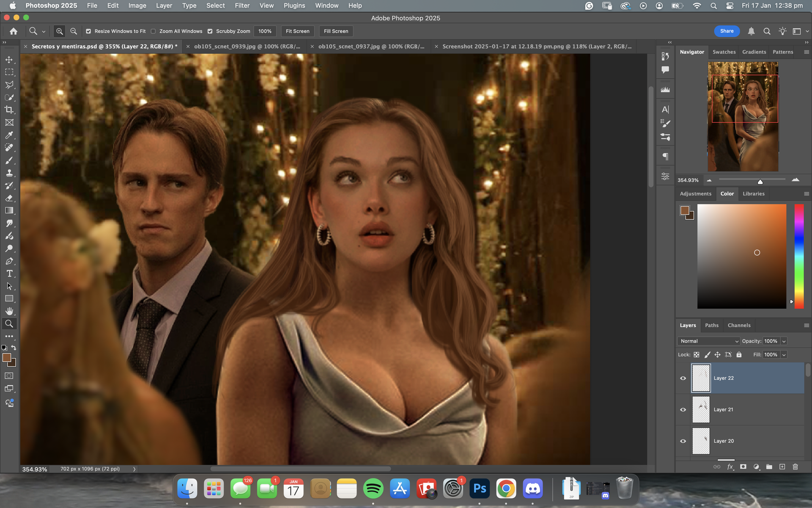Enable Zoom All Windows checkbox
Screen dimensions: 812x508
pyautogui.click(x=154, y=31)
